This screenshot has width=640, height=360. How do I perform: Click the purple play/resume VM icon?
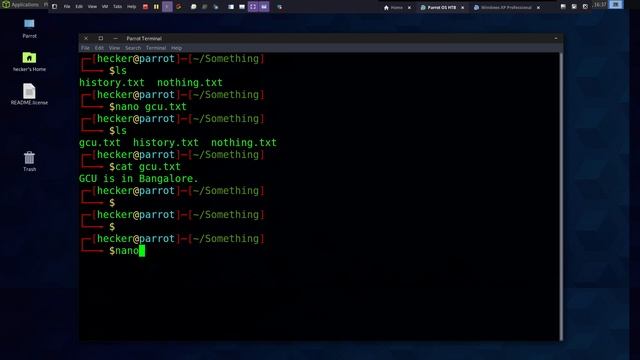(167, 7)
